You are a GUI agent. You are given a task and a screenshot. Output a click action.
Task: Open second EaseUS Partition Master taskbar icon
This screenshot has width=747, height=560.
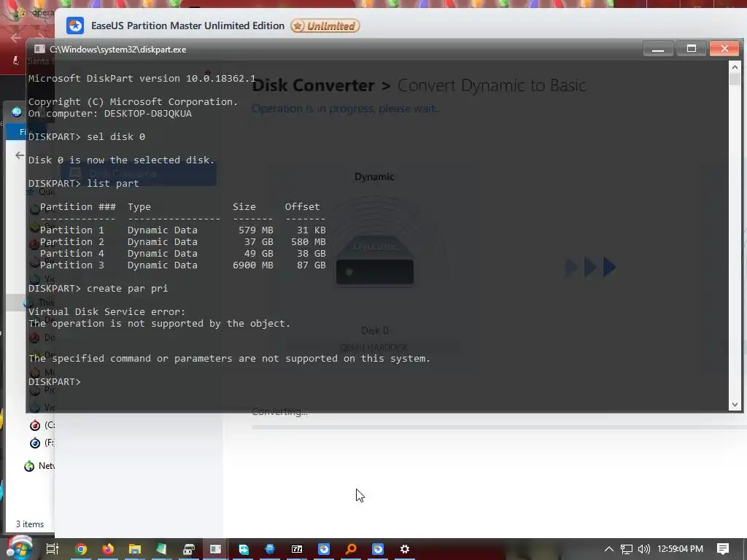coord(378,549)
